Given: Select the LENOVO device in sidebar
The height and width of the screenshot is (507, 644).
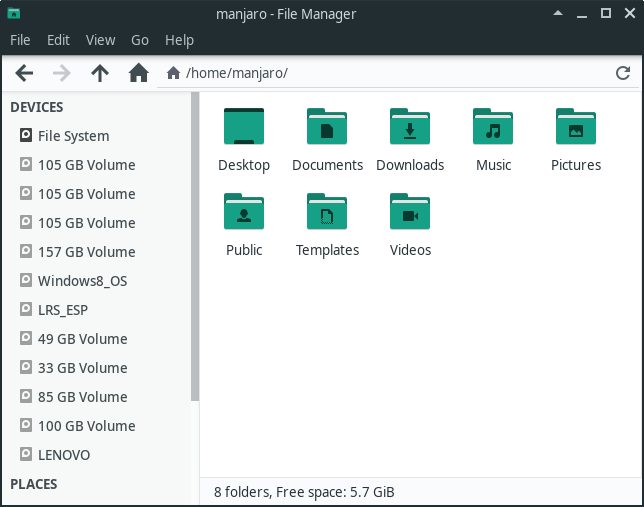Looking at the screenshot, I should coord(64,455).
